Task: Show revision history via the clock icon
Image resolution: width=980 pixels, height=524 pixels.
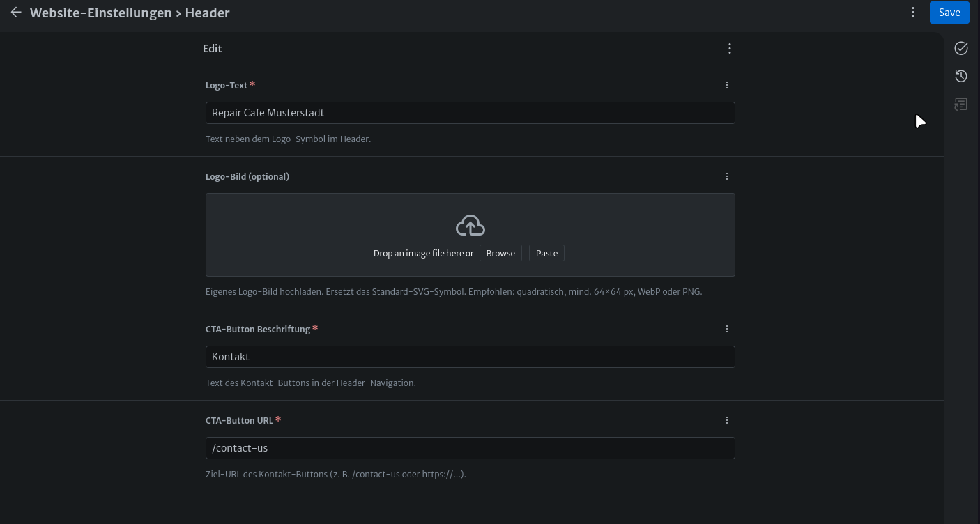Action: 960,76
